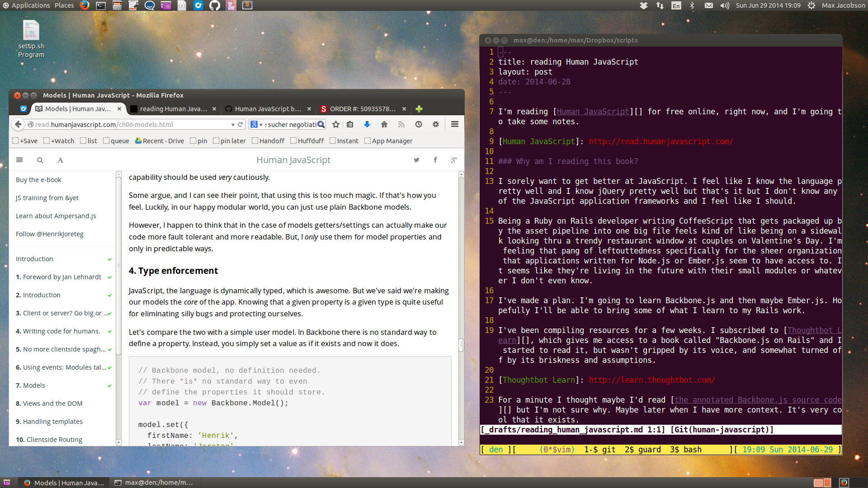This screenshot has width=868, height=488.
Task: Open the file manager launcher in top panel
Action: 117,5
